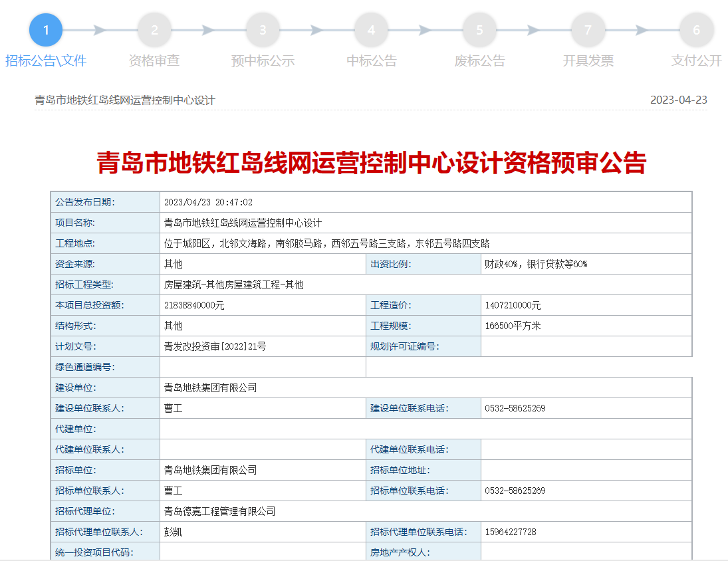The image size is (728, 565).
Task: Click step 5 circle for 废标公告
Action: [479, 30]
